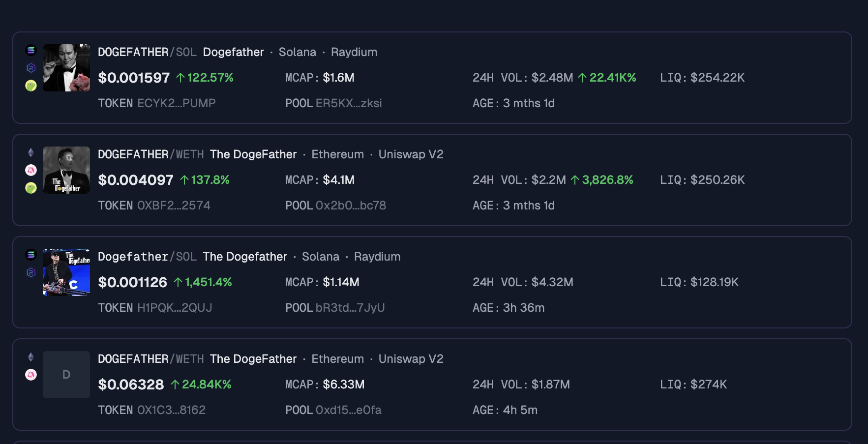Click the 'D' placeholder token thumbnail
Image resolution: width=868 pixels, height=444 pixels.
66,375
